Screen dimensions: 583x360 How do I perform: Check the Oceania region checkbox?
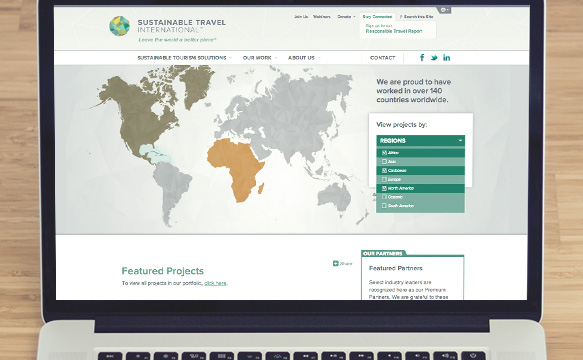[x=384, y=197]
